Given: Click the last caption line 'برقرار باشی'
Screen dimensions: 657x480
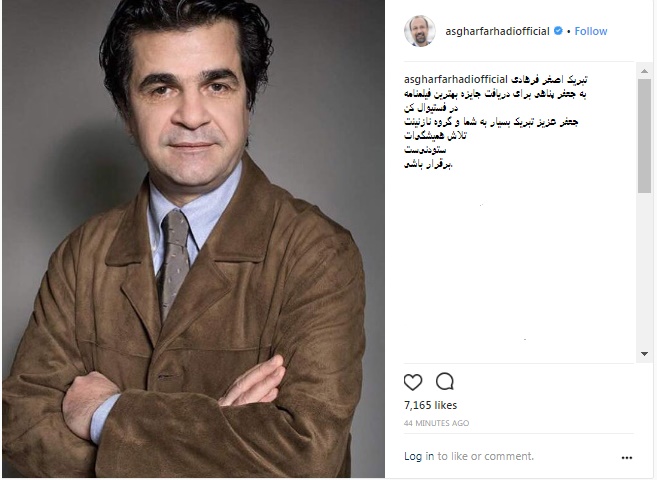Looking at the screenshot, I should click(429, 164).
